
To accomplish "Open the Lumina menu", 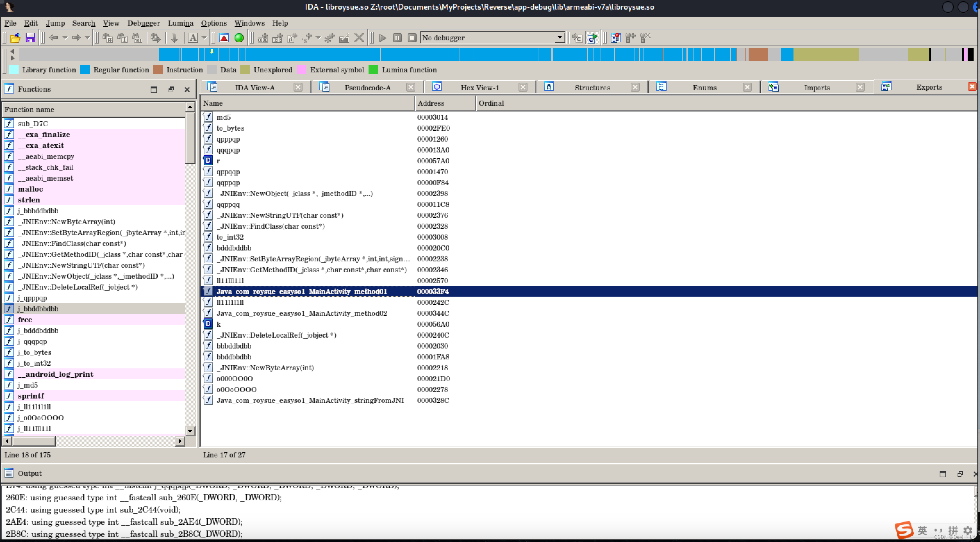I will [181, 23].
